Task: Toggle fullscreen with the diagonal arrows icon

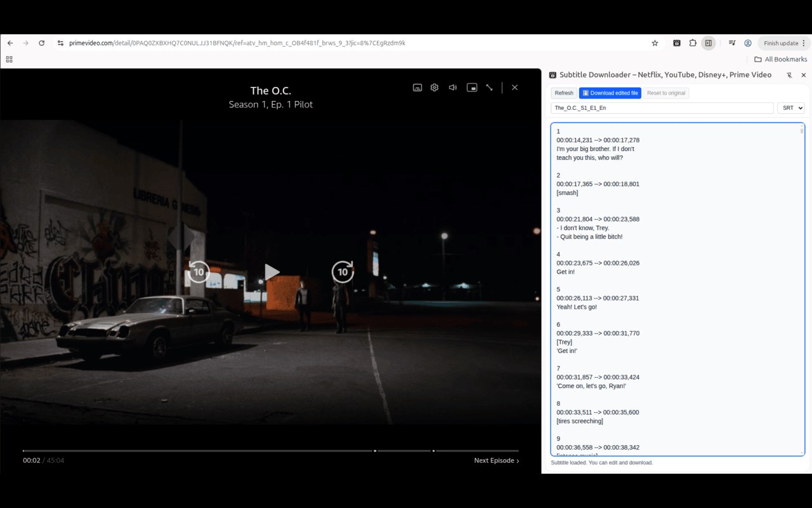Action: [x=490, y=88]
